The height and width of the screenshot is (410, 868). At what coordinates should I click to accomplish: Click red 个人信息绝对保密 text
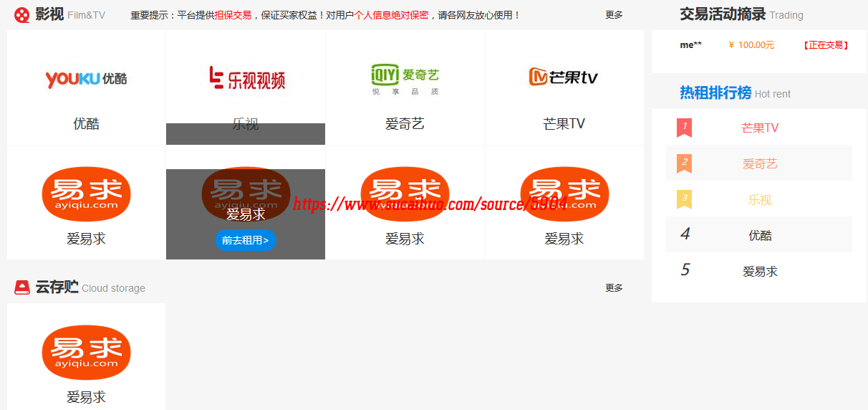pos(391,15)
